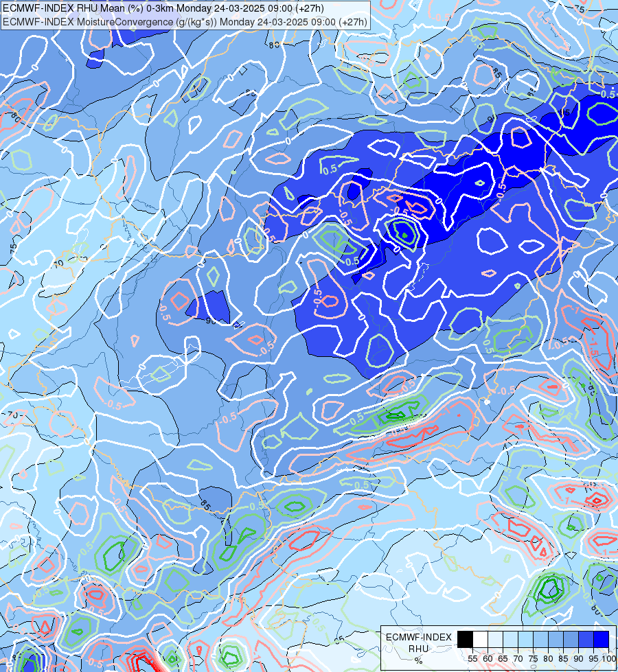Image resolution: width=618 pixels, height=672 pixels.
Task: Click the darkest blue 95–100 legend swatch
Action: pos(602,639)
